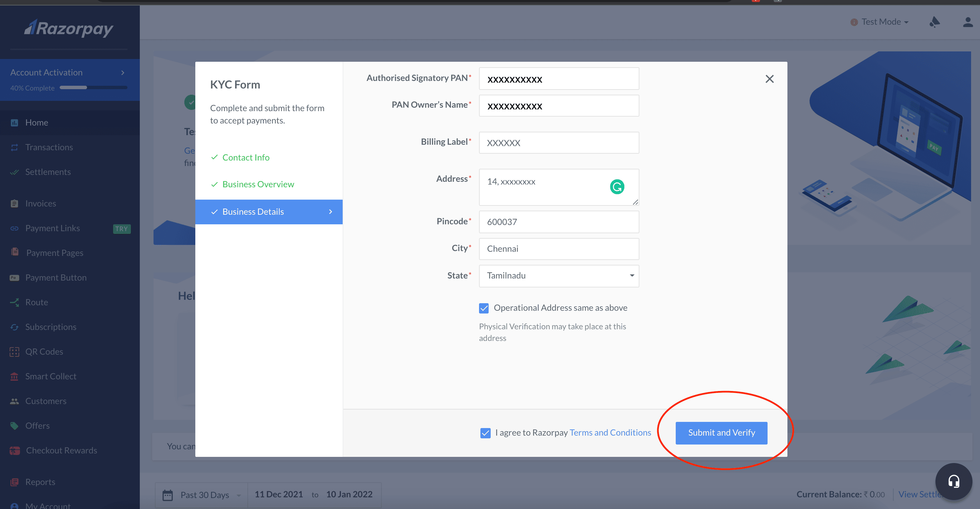
Task: Click the start date 11 Dec 2021
Action: click(x=279, y=495)
